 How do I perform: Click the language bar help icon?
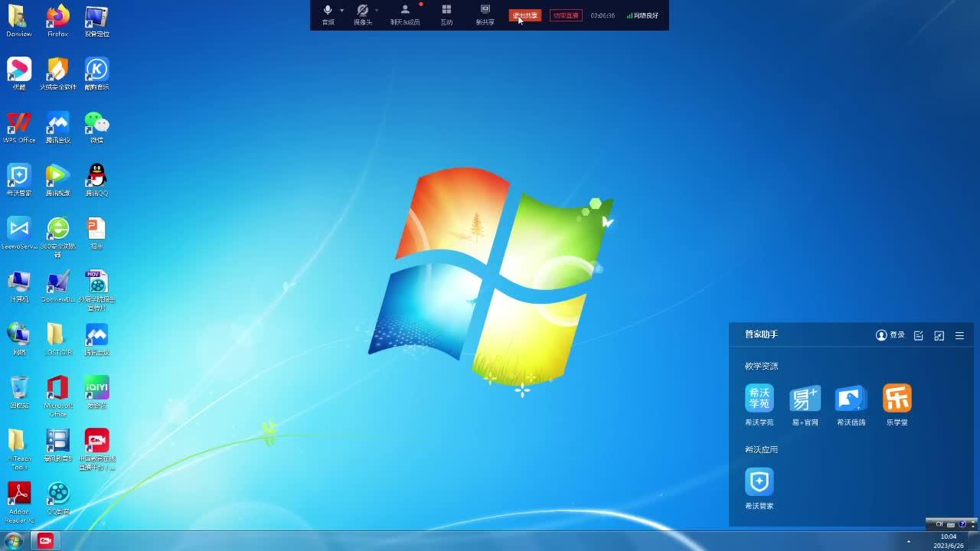coord(962,524)
